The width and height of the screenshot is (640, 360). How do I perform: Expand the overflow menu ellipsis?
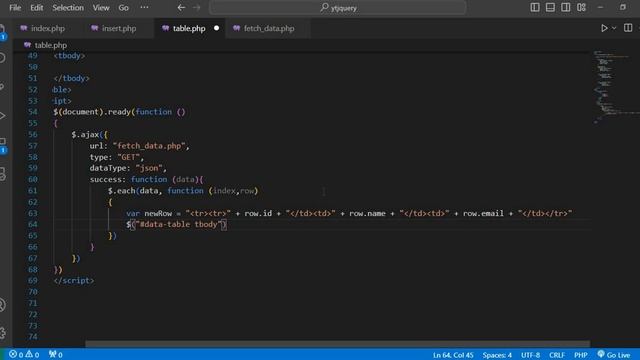[144, 7]
